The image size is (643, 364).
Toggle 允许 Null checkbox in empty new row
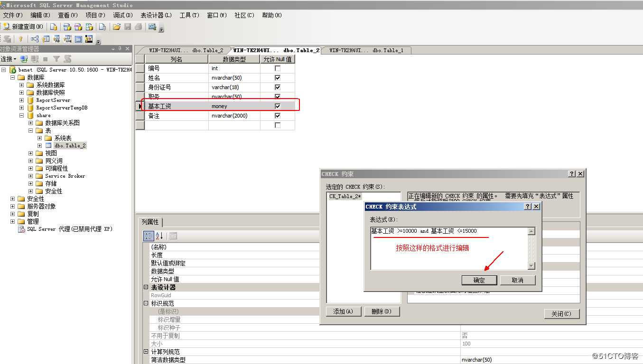coord(278,125)
